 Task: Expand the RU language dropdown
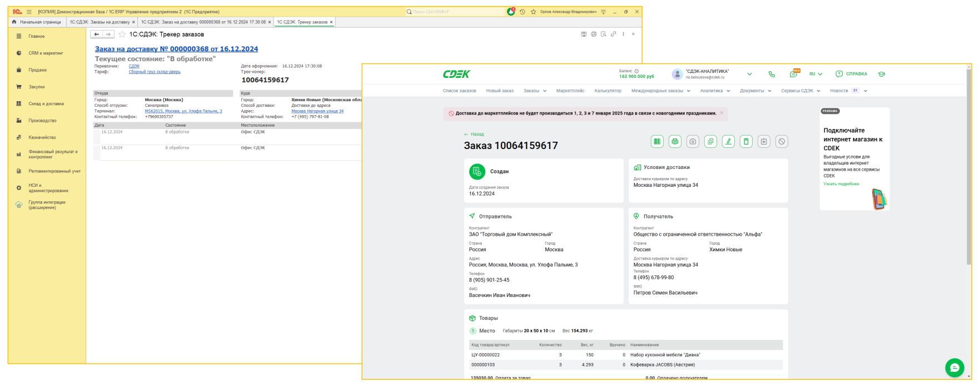pos(815,74)
